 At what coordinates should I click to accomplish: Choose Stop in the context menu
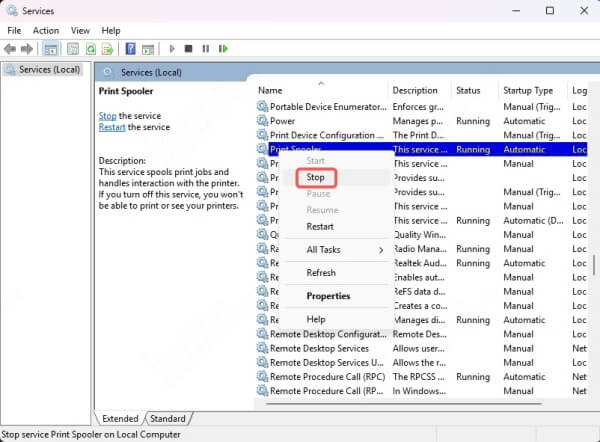coord(316,178)
